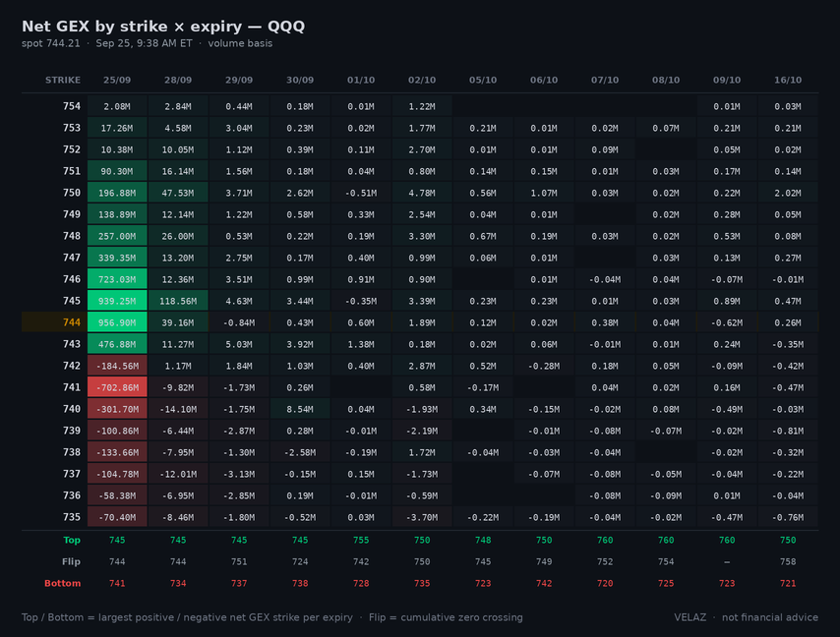Screen dimensions: 840x637
Task: Click the 741 strike row label
Action: coord(71,387)
